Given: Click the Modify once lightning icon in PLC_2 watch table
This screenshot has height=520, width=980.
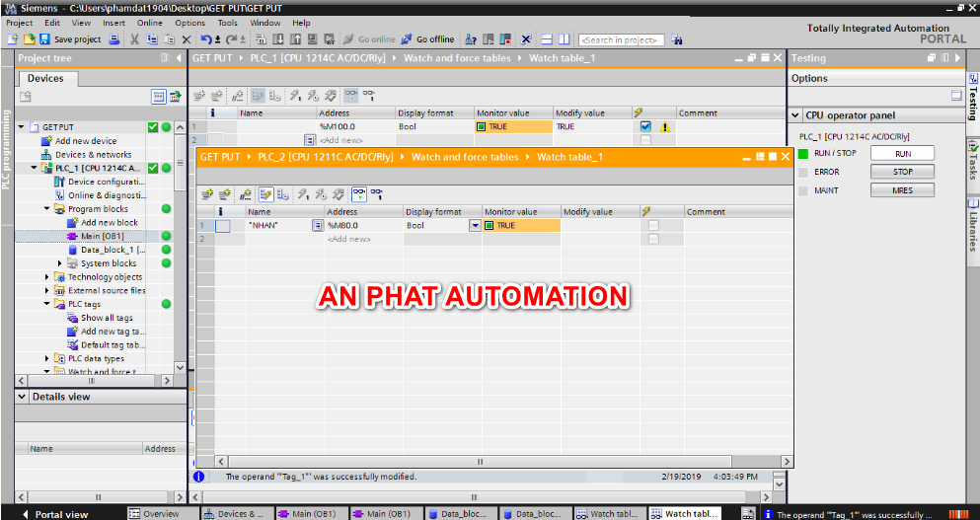Looking at the screenshot, I should click(302, 194).
